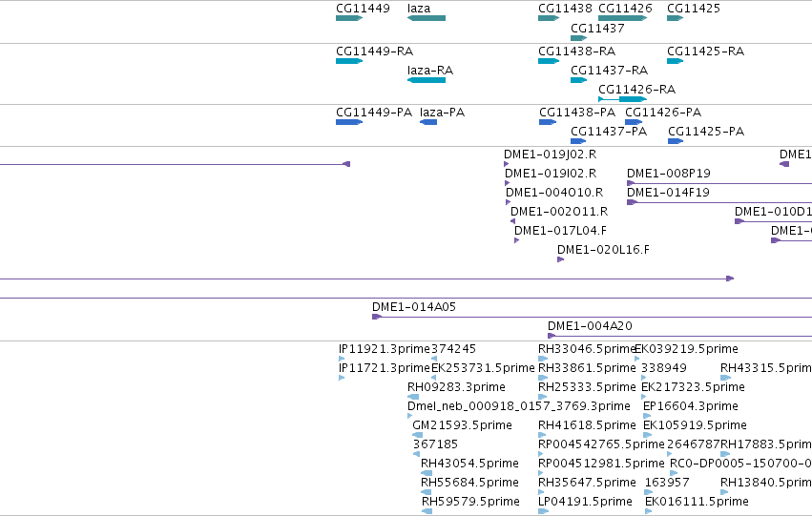Click the CG11437-PA protein label
The width and height of the screenshot is (812, 516).
coord(609,132)
